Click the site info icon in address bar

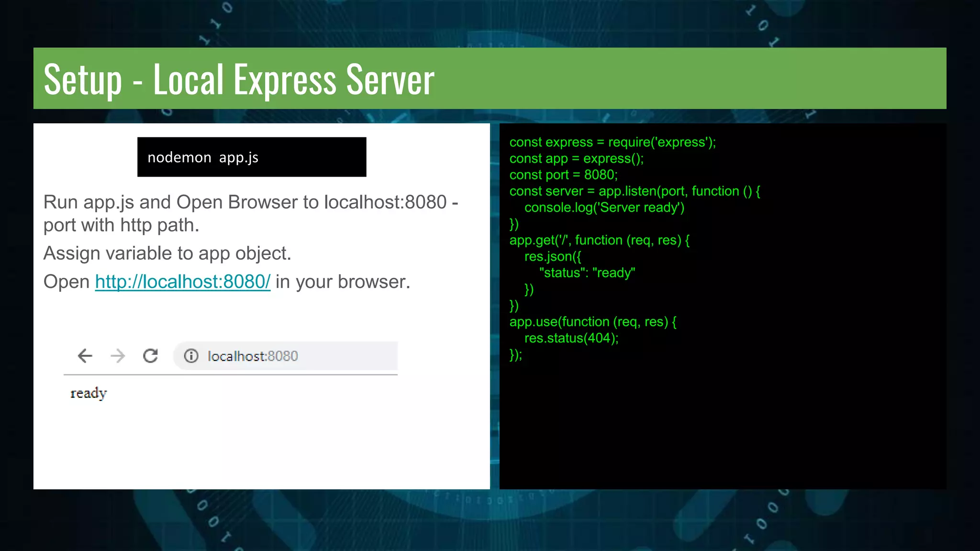pos(191,356)
